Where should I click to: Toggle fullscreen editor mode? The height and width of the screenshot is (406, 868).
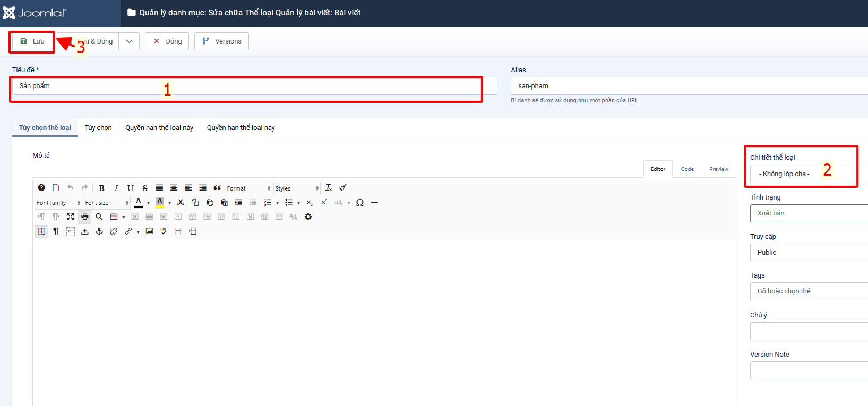70,217
